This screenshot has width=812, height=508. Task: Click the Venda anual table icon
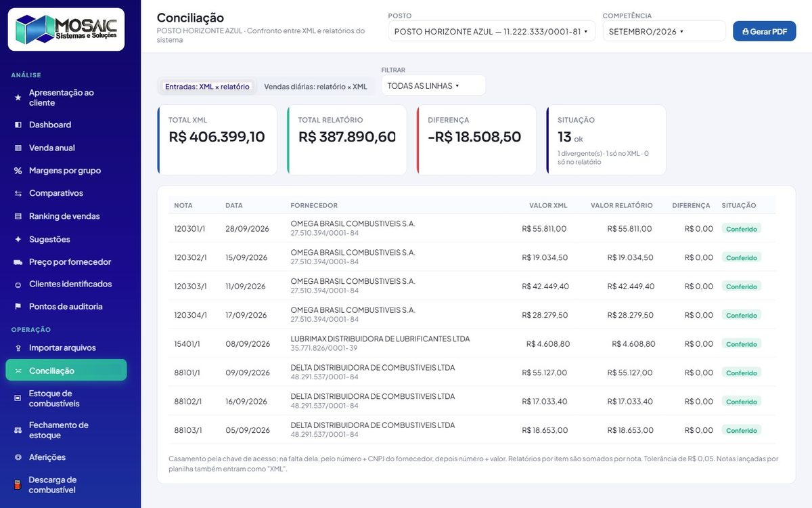tap(18, 148)
